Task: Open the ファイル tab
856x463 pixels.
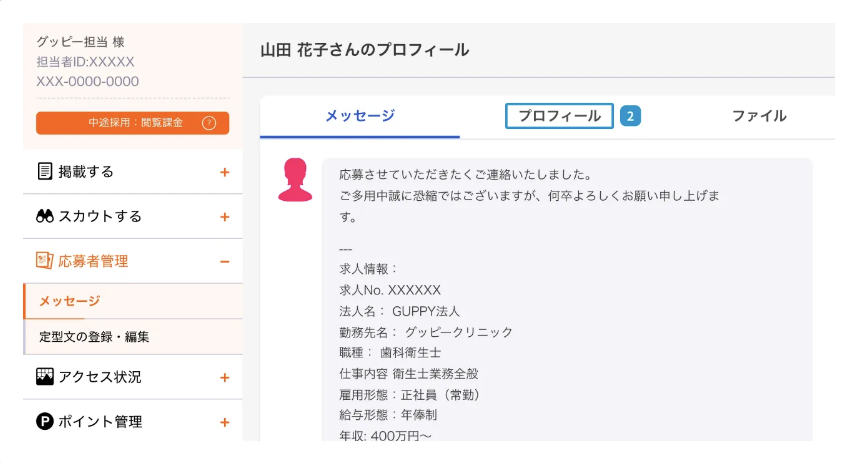Action: (759, 116)
